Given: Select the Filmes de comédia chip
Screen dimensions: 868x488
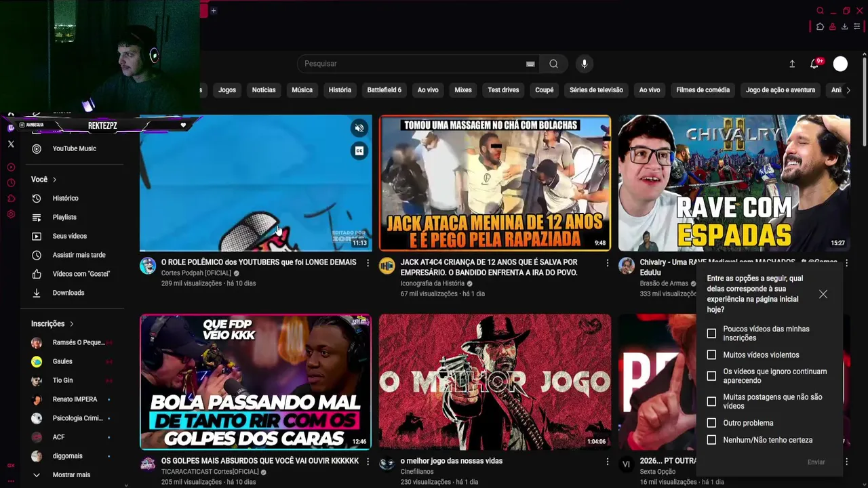Looking at the screenshot, I should tap(703, 90).
